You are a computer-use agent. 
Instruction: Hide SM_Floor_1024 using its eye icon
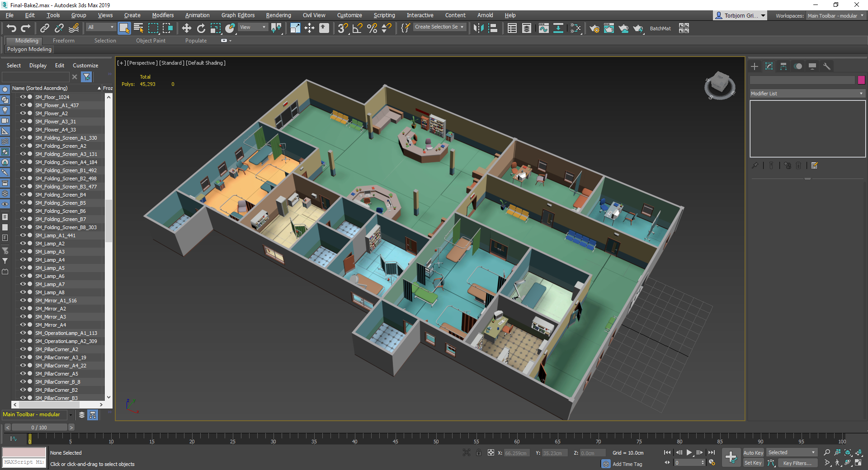(23, 97)
